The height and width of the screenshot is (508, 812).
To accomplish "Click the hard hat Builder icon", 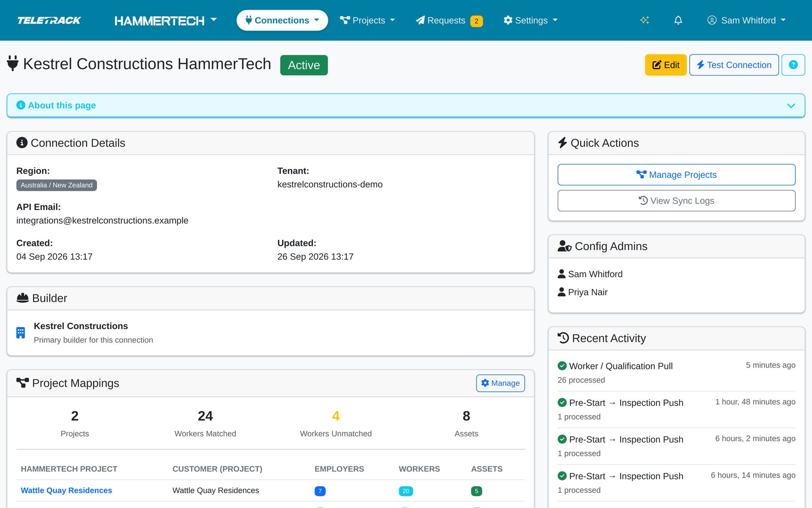I will (22, 298).
